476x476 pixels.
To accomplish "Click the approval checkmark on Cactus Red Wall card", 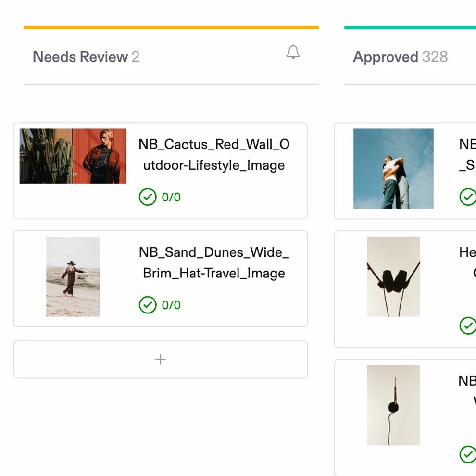I will [x=148, y=197].
